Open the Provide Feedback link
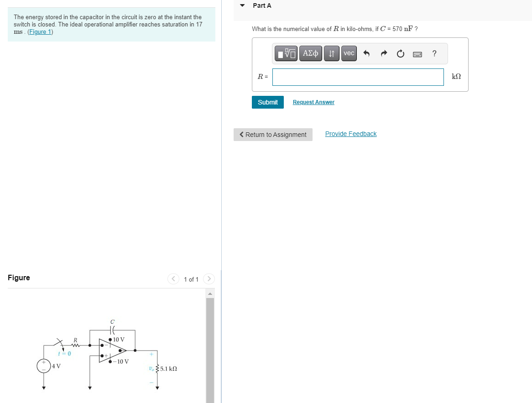The width and height of the screenshot is (532, 403). [350, 133]
